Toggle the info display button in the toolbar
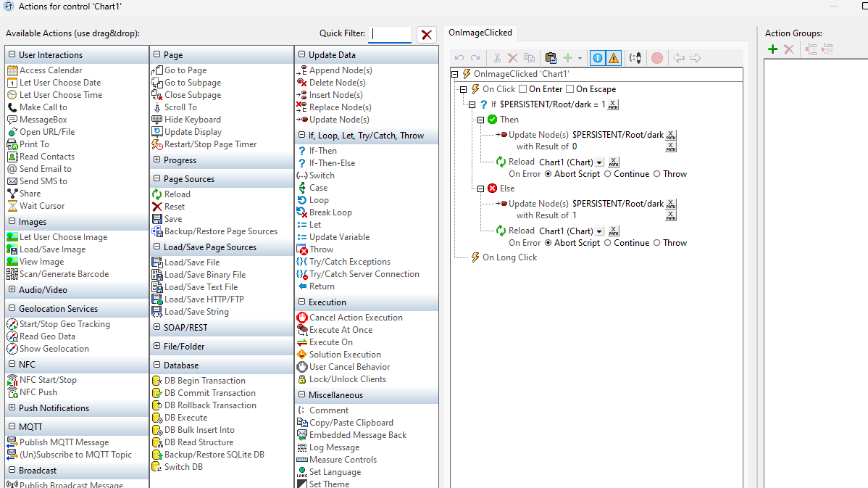868x488 pixels. 596,57
